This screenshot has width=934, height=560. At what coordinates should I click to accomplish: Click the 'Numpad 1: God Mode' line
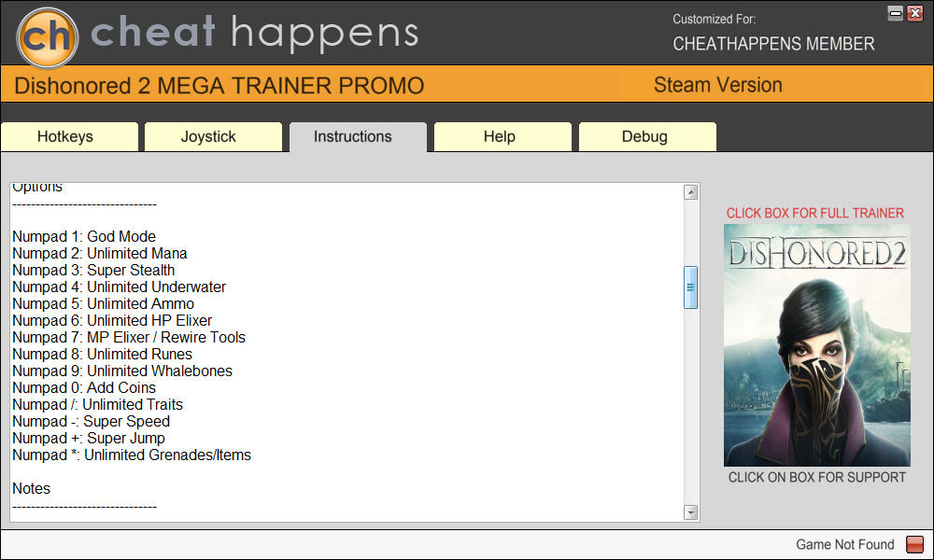coord(84,237)
